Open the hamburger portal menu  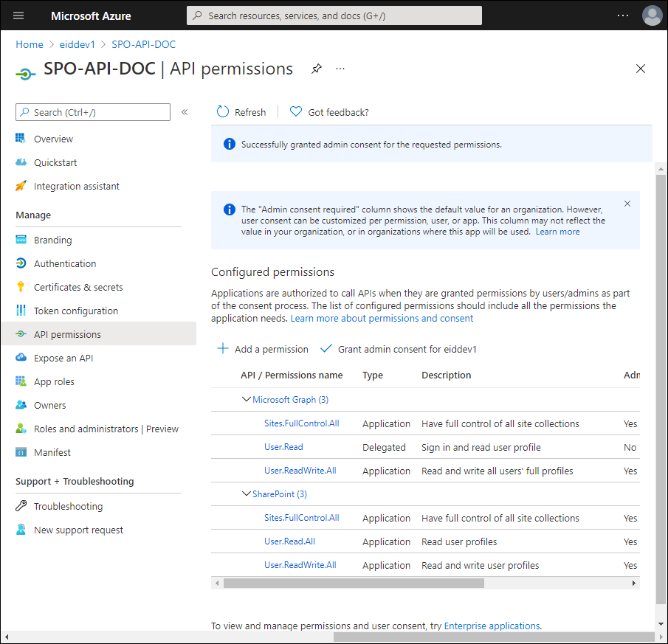pyautogui.click(x=18, y=15)
